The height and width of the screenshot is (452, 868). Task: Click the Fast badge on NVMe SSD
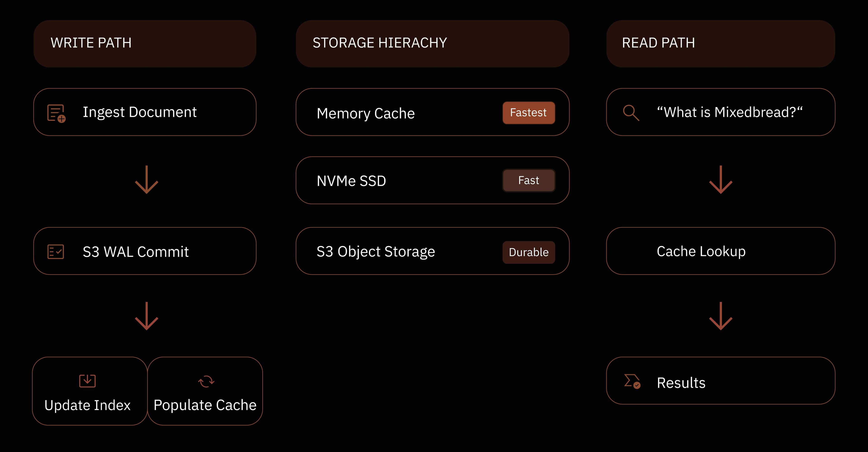pos(528,181)
